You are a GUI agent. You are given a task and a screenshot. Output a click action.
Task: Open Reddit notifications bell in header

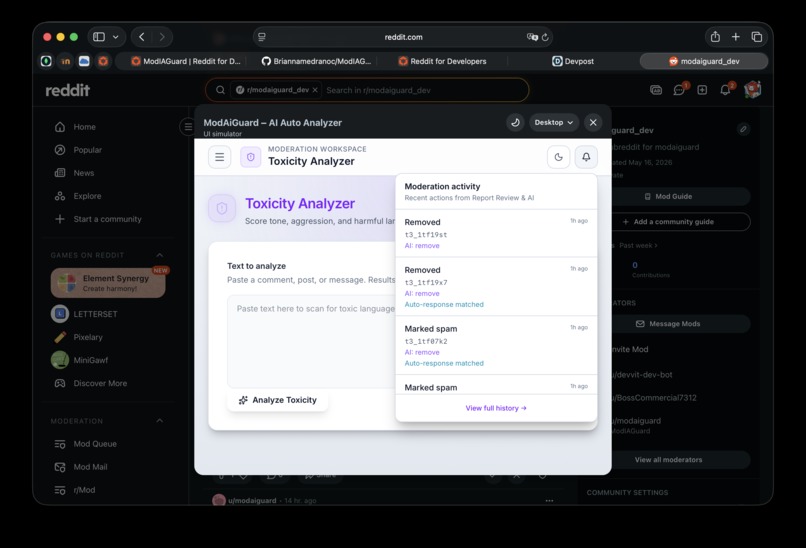pyautogui.click(x=725, y=90)
